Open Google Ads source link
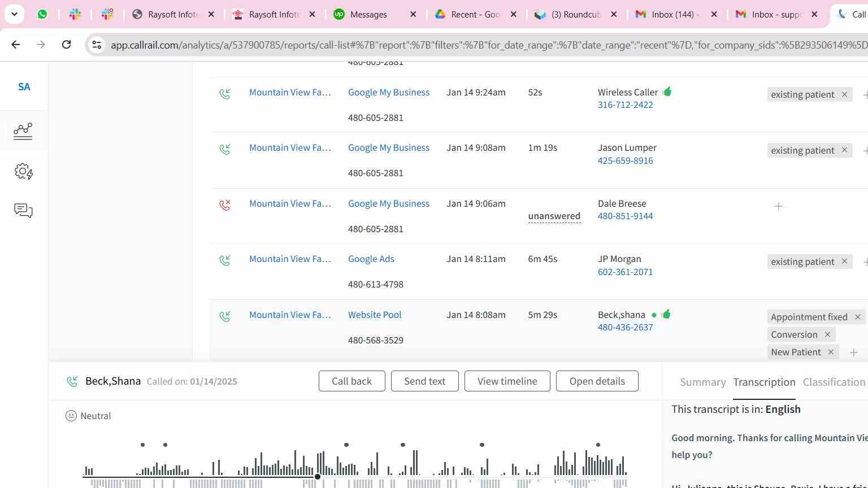Image resolution: width=868 pixels, height=488 pixels. tap(371, 259)
